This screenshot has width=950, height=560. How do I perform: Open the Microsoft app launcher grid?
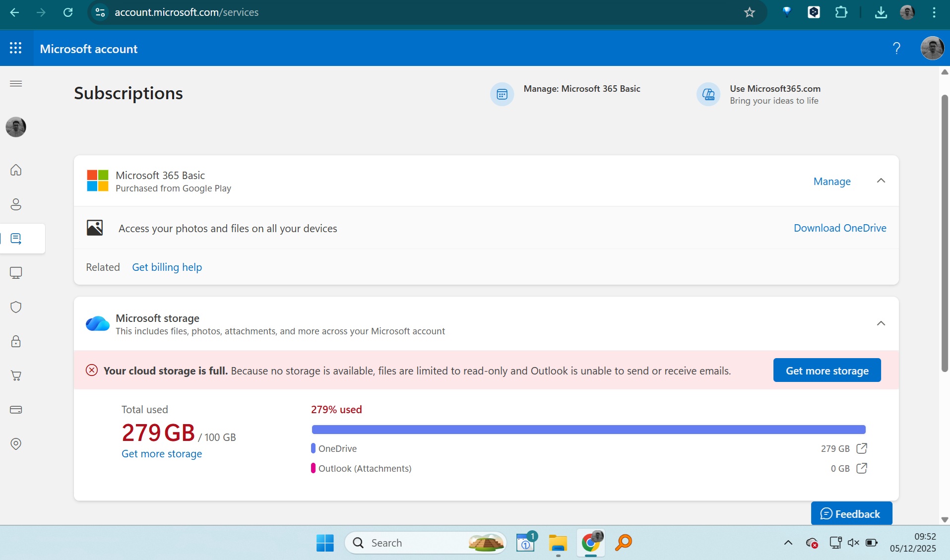pyautogui.click(x=16, y=48)
